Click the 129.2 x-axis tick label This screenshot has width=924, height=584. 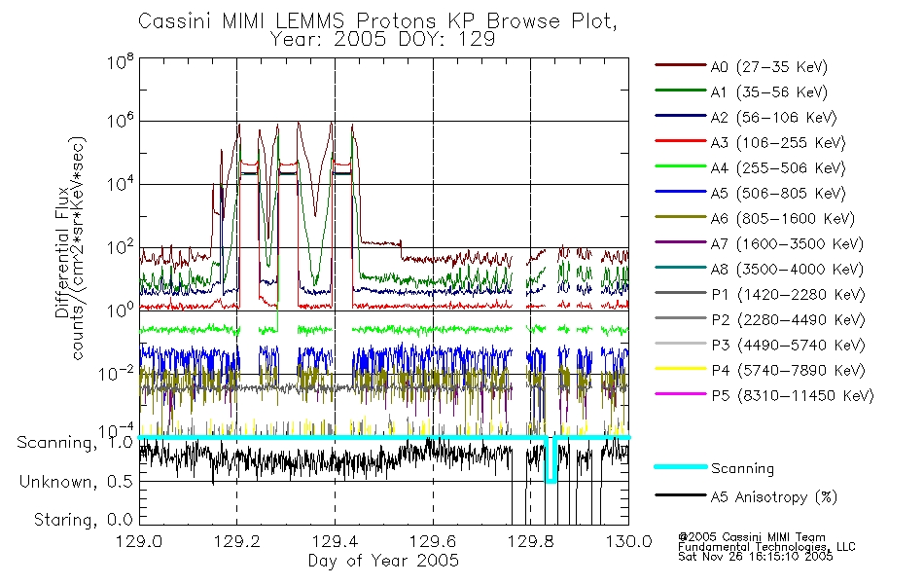[x=237, y=541]
